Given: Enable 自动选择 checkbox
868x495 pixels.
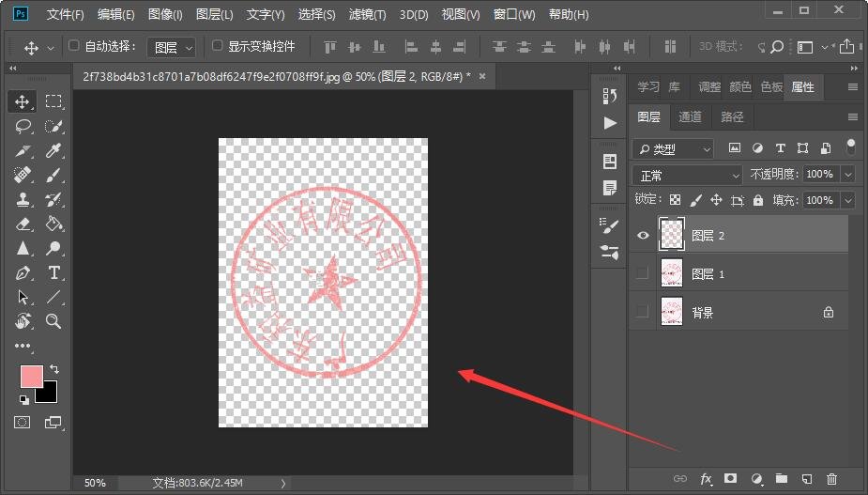Looking at the screenshot, I should coord(73,45).
